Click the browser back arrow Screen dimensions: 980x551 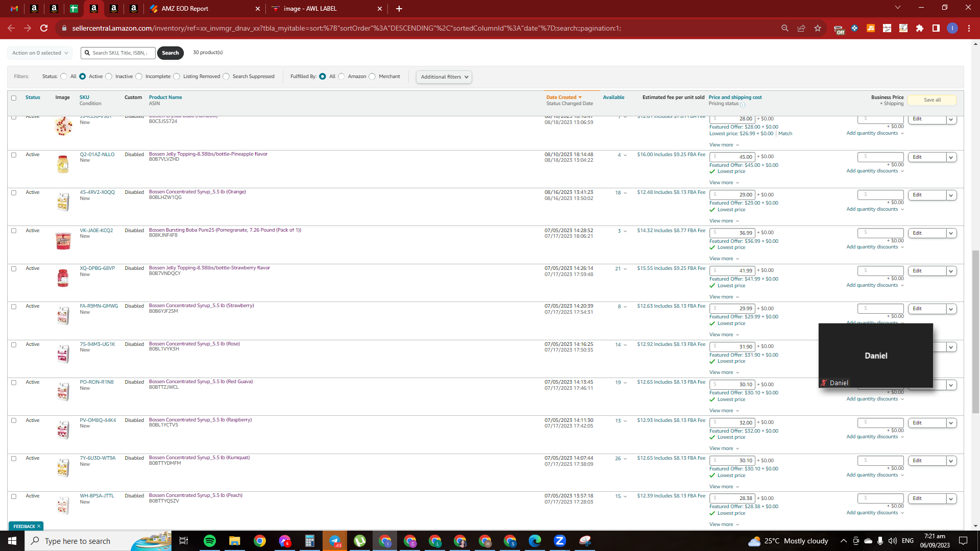11,28
